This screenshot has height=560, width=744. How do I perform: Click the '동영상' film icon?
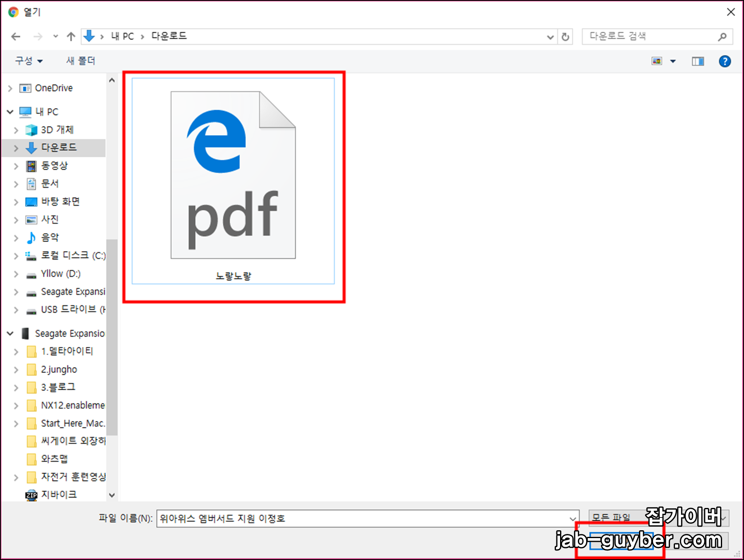(31, 166)
